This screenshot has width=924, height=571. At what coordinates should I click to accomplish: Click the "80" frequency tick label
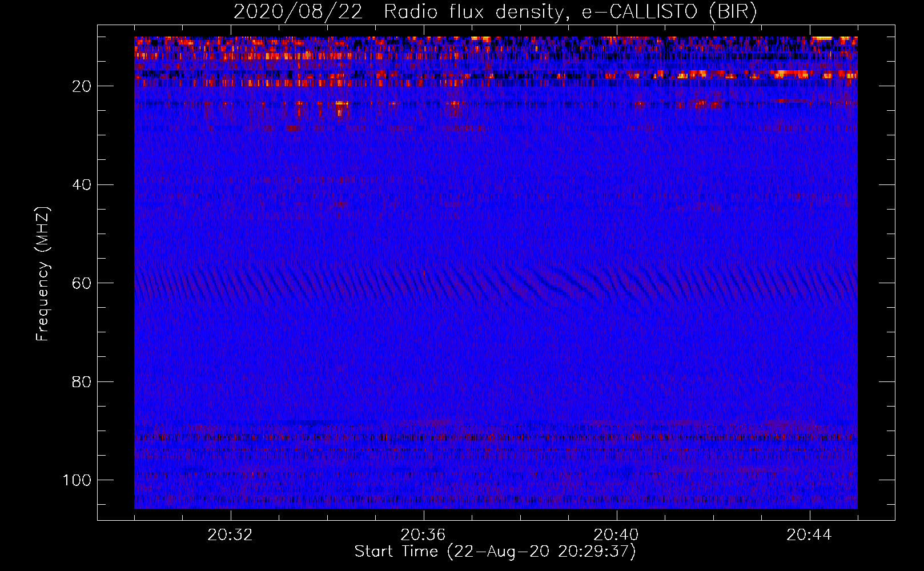click(x=82, y=382)
